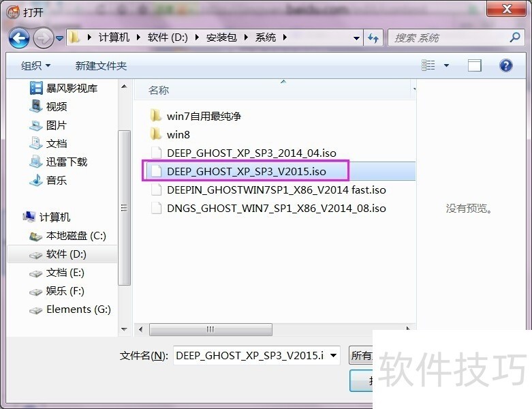Select DNGS_GHOST_WIN7_SP1_X86_V2014_08.iso file
This screenshot has height=409, width=532.
[276, 208]
